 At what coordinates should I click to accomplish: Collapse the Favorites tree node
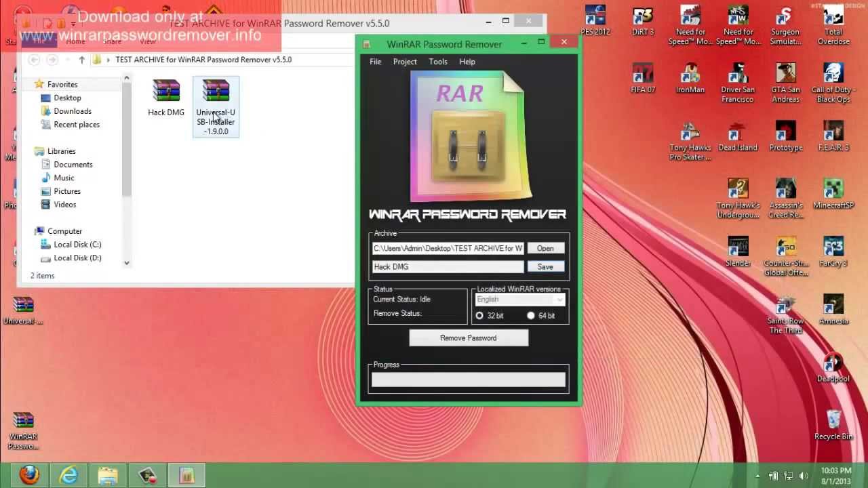tap(26, 84)
